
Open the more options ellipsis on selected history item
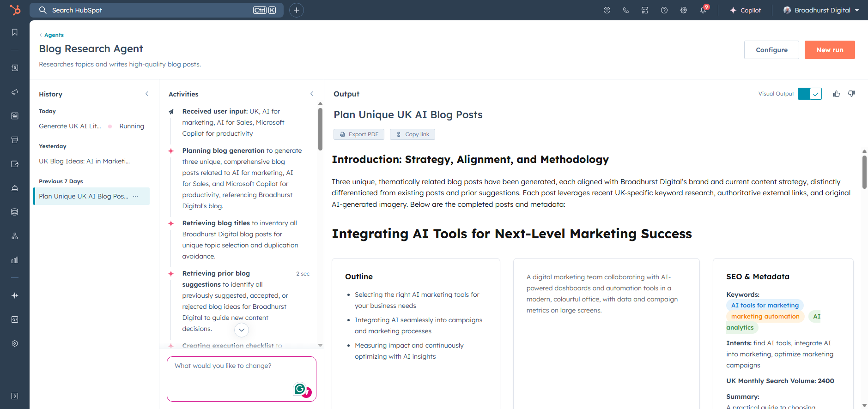[135, 196]
